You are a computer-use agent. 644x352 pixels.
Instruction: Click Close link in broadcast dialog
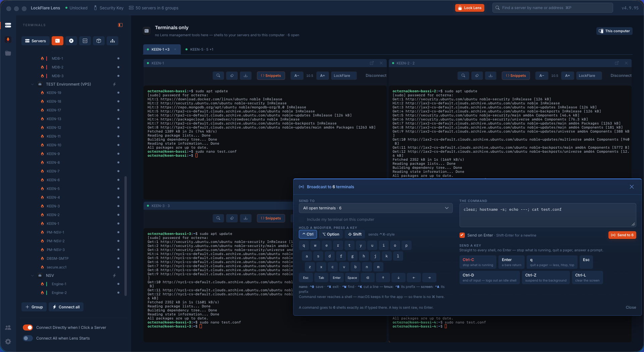point(631,307)
